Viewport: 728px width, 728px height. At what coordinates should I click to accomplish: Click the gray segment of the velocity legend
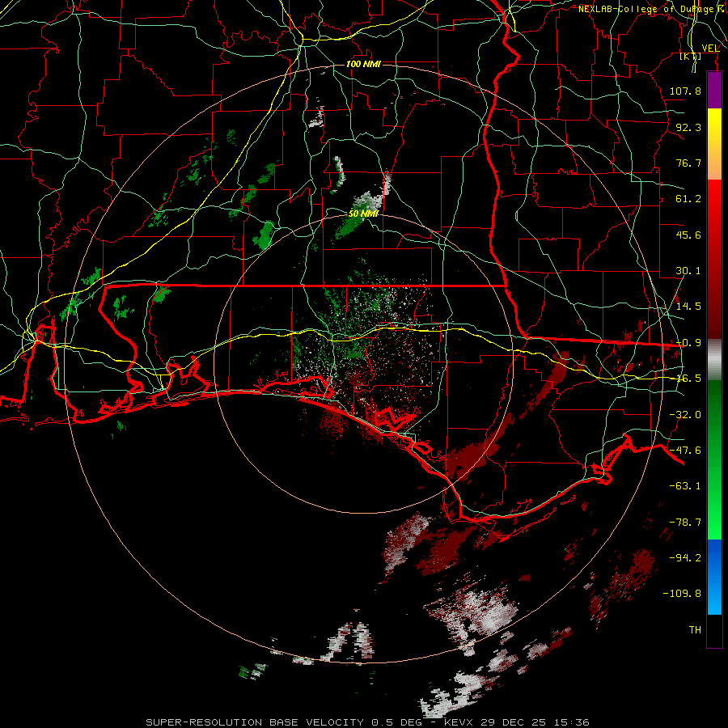click(714, 360)
